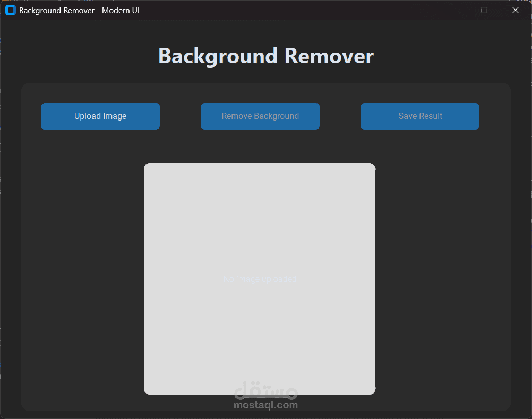Maximize the application window
Image resolution: width=532 pixels, height=419 pixels.
484,10
